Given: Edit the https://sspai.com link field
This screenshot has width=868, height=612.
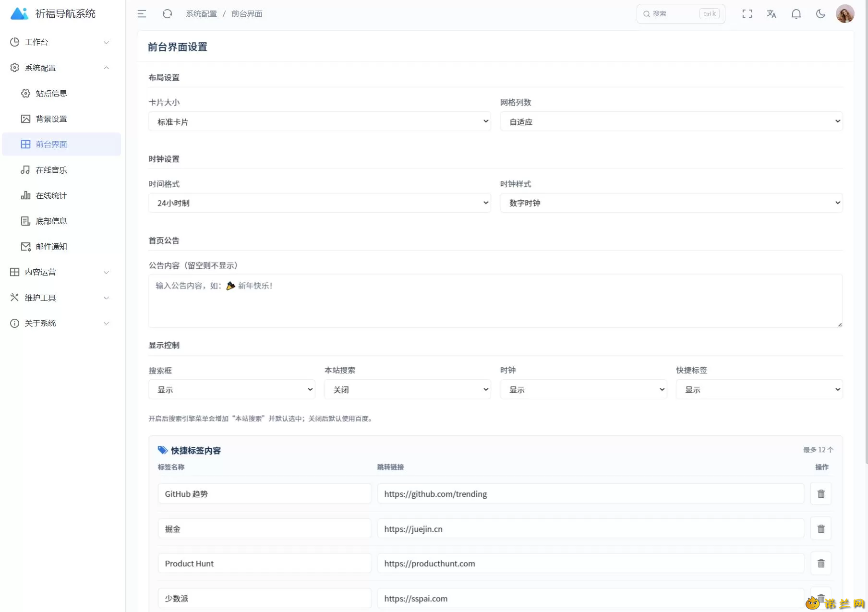Looking at the screenshot, I should (591, 599).
